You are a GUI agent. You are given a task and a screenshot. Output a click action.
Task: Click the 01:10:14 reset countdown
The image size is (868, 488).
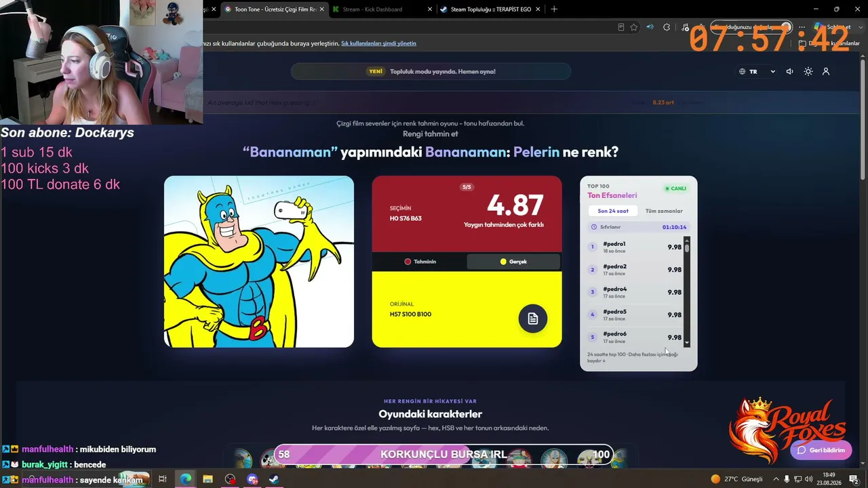[x=674, y=227]
